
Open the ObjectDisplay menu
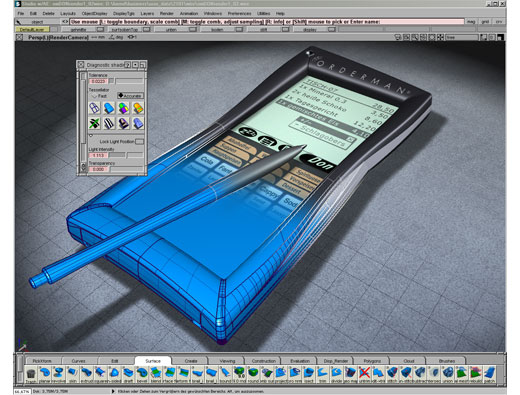coord(95,13)
